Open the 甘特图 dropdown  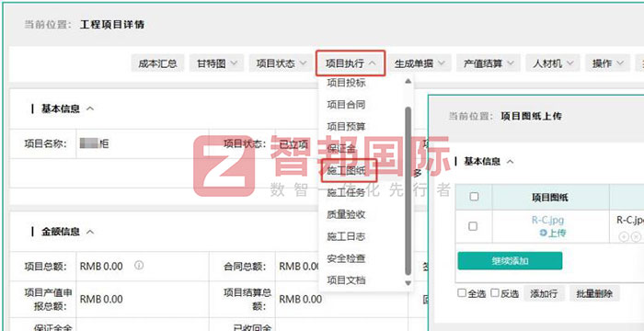[217, 63]
